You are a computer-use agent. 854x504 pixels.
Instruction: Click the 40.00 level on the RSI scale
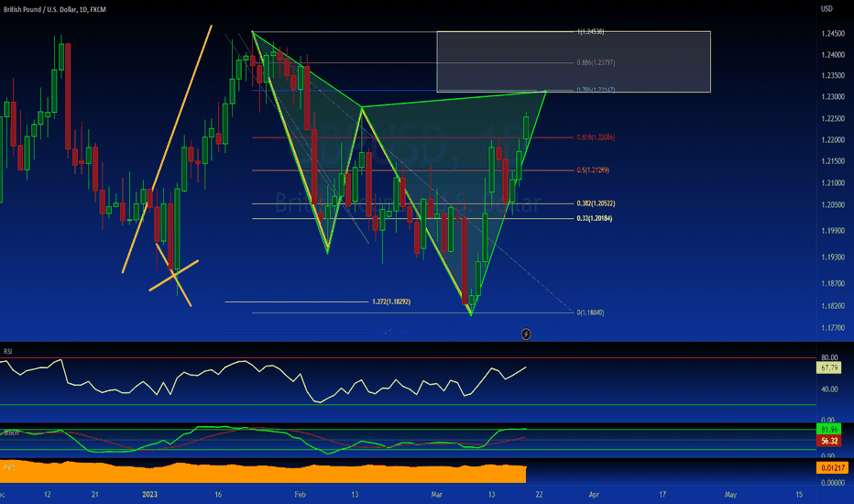coord(829,389)
